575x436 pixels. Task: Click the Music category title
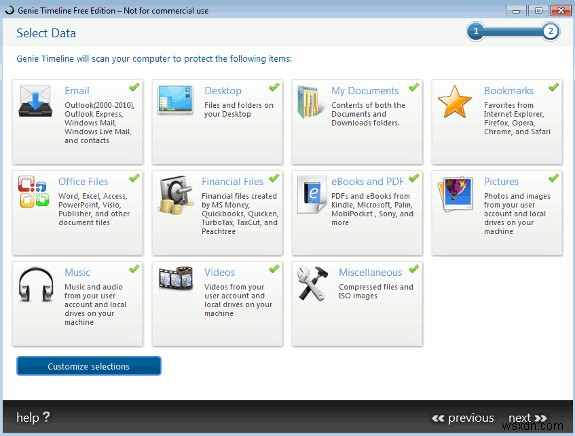77,272
